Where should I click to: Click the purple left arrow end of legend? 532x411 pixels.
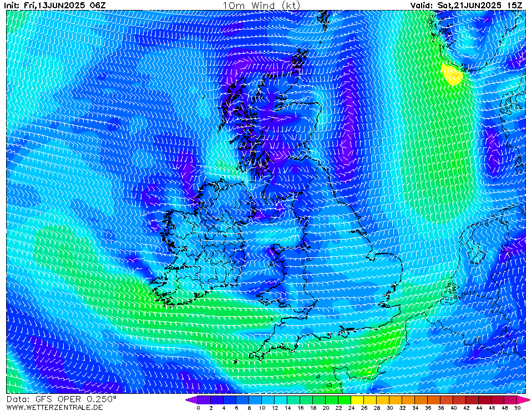[192, 400]
